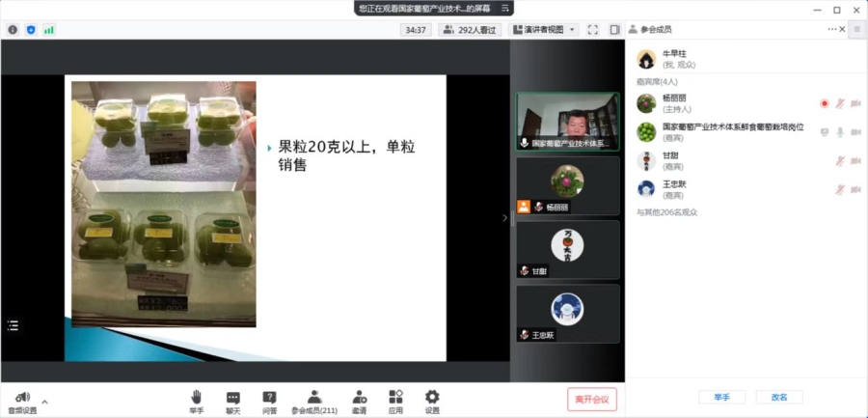Collapse the video thumbnail strip with chevron
Screen dimensions: 868x418
tap(503, 218)
